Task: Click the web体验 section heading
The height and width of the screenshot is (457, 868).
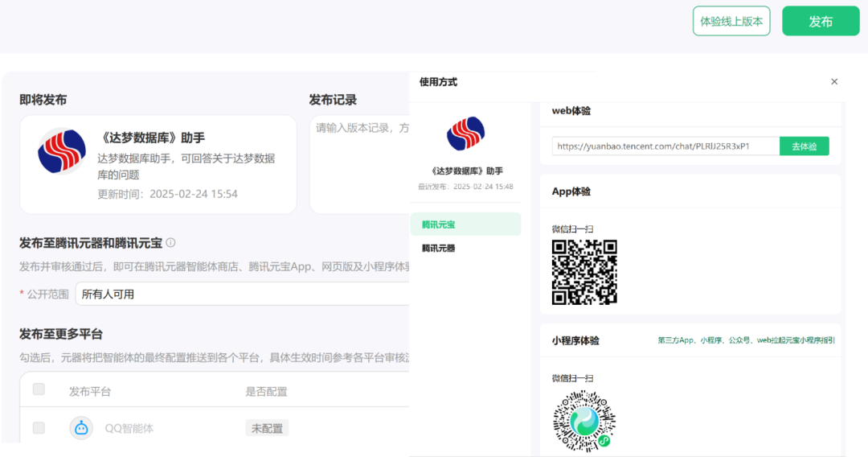Action: click(x=571, y=111)
